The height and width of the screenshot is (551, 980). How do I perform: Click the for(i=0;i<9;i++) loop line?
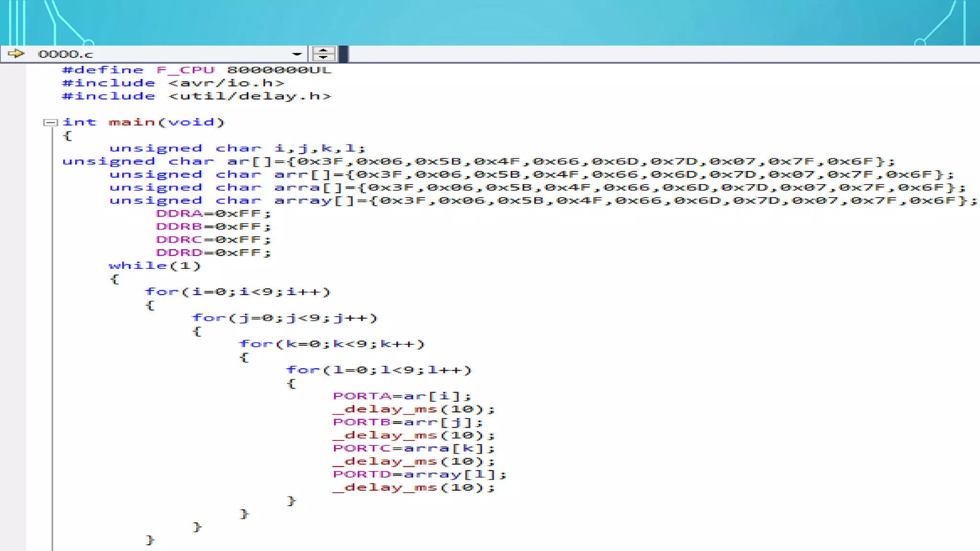click(238, 292)
